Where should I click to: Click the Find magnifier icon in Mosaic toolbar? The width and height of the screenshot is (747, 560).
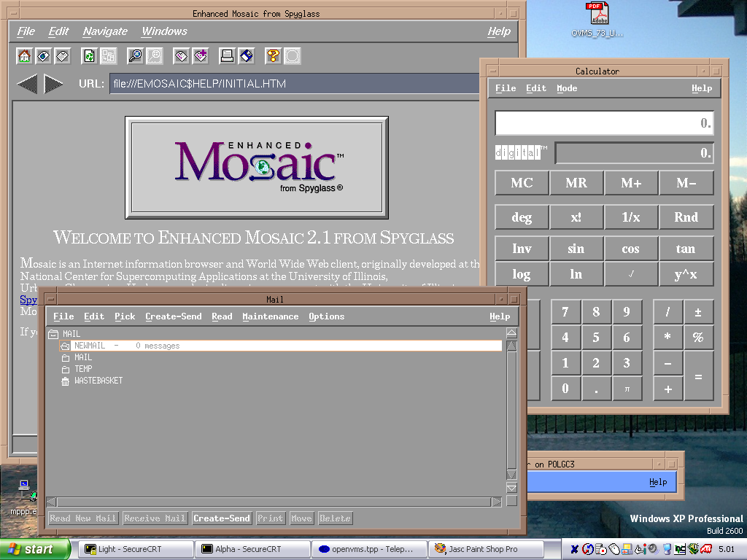pos(135,55)
